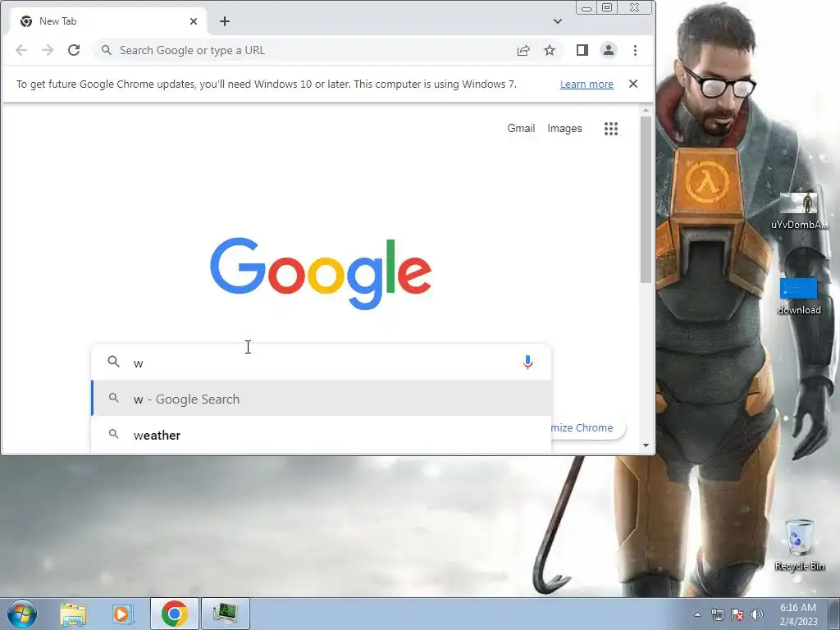Open the Google apps grid
840x630 pixels.
(611, 129)
